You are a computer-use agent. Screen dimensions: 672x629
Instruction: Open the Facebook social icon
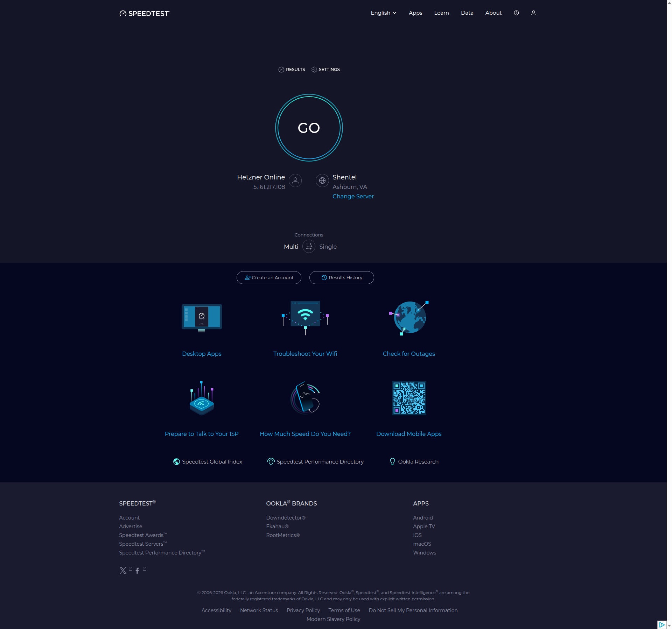tap(137, 571)
